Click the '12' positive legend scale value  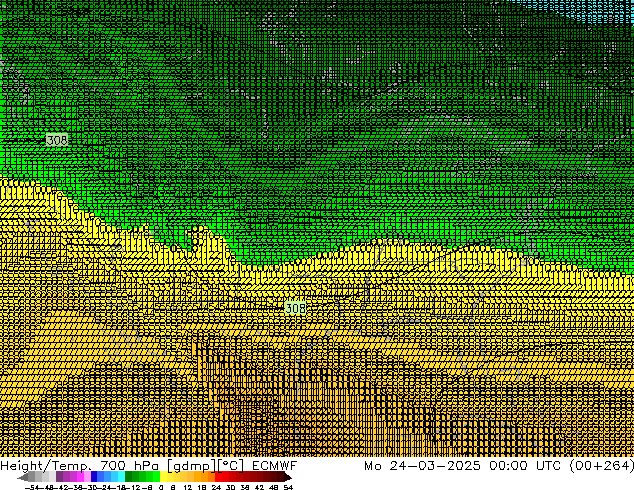tap(188, 488)
